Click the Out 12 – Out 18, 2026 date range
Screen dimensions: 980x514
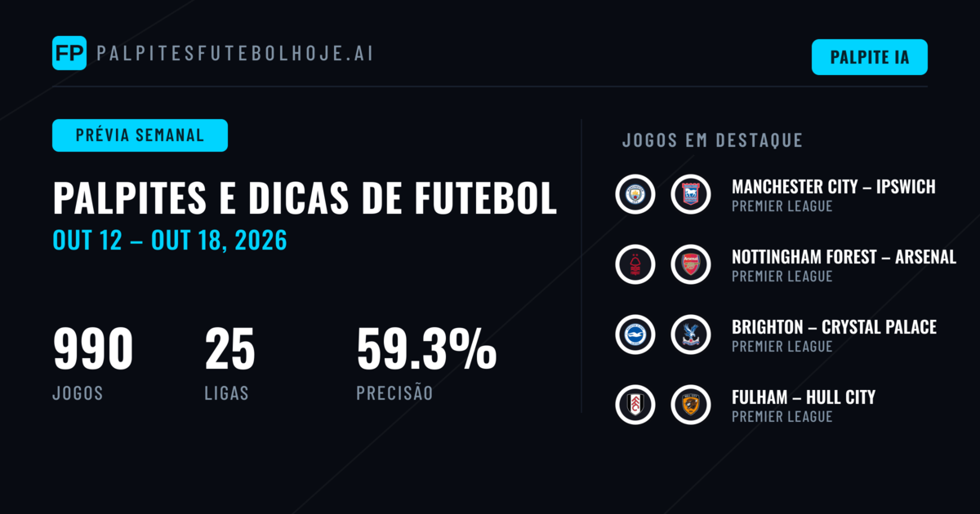point(170,240)
